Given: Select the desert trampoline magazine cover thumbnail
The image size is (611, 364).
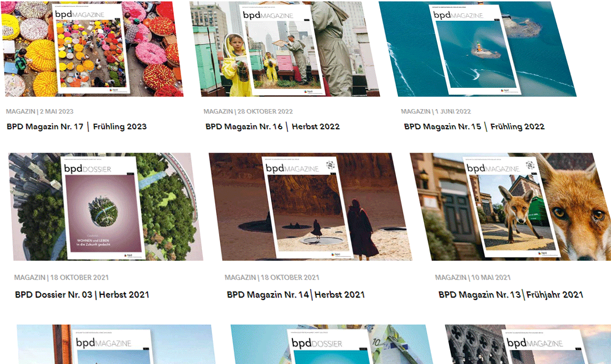Looking at the screenshot, I should tap(311, 206).
